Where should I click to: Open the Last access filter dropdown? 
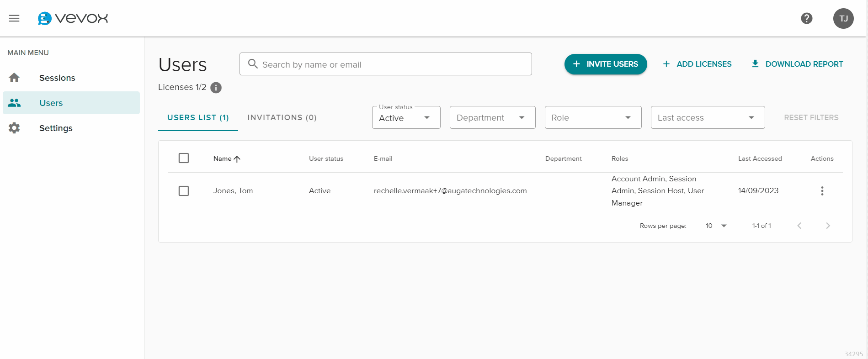[708, 118]
